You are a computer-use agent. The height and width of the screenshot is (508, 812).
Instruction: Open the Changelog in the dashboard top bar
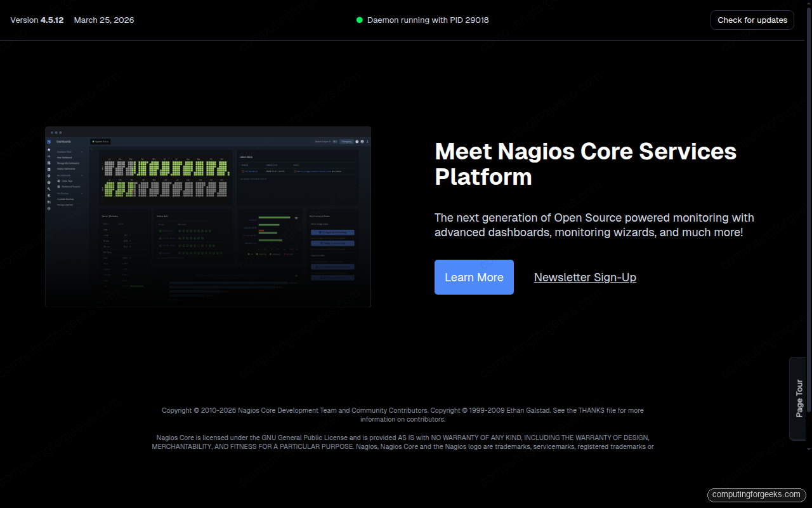(346, 141)
